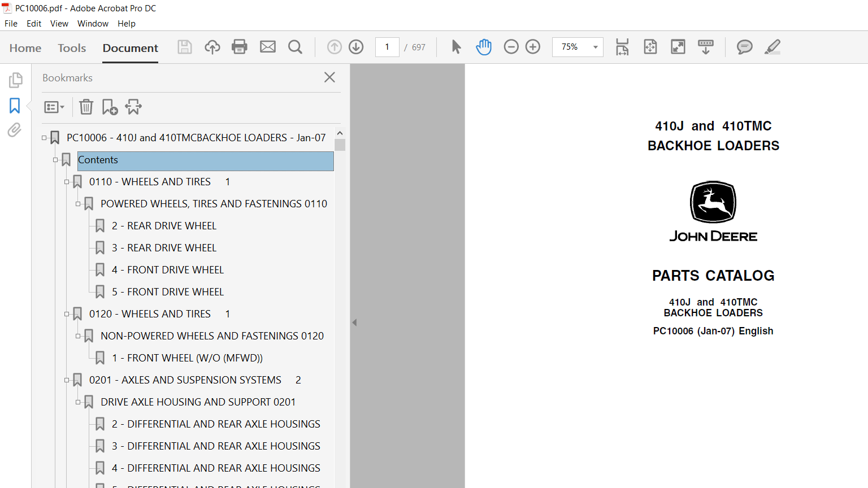The width and height of the screenshot is (868, 488).
Task: Select the Contents bookmark
Action: [x=205, y=160]
